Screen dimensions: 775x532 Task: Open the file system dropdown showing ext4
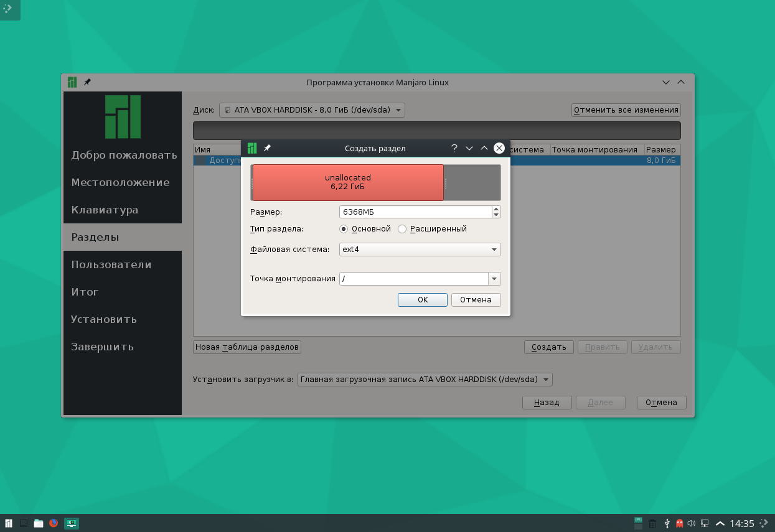[x=420, y=250]
